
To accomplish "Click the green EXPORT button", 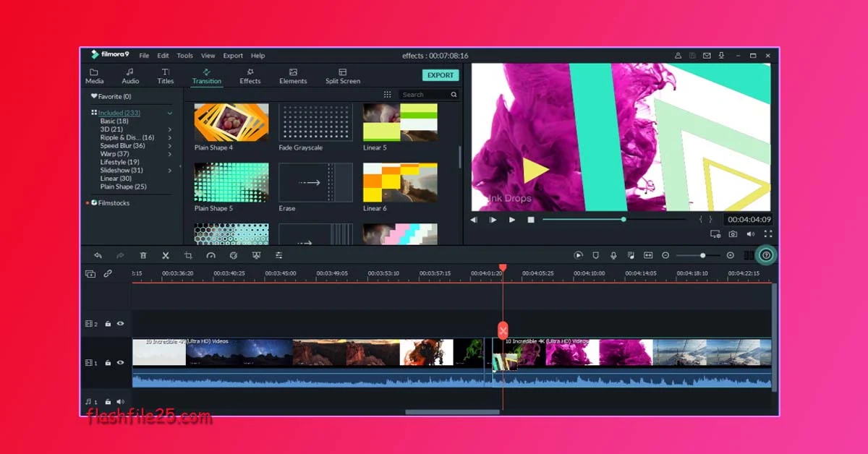I will 441,75.
